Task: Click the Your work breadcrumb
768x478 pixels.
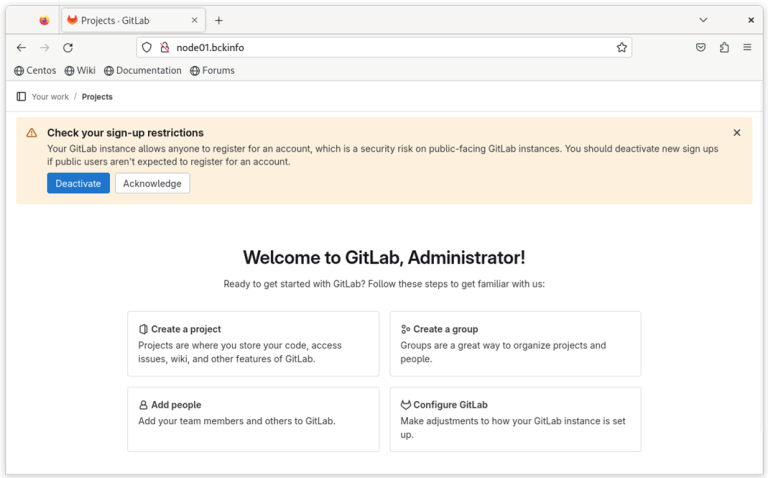Action: (x=50, y=97)
